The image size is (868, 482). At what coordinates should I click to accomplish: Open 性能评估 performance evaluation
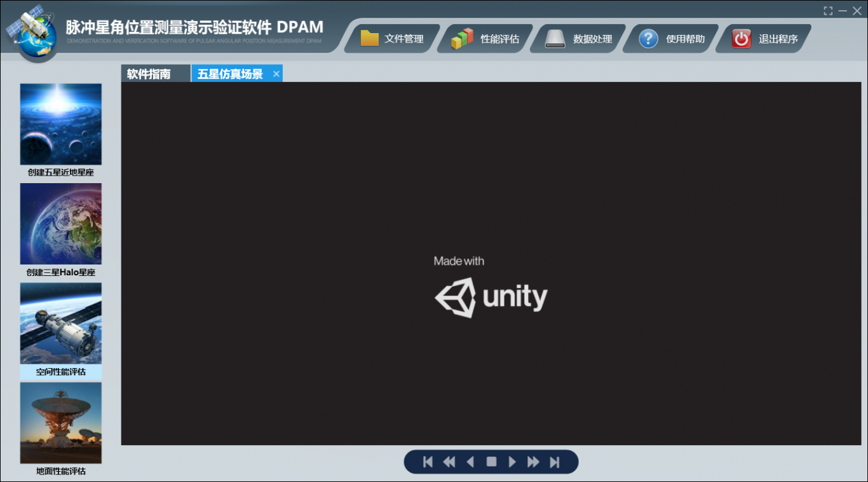[x=485, y=39]
